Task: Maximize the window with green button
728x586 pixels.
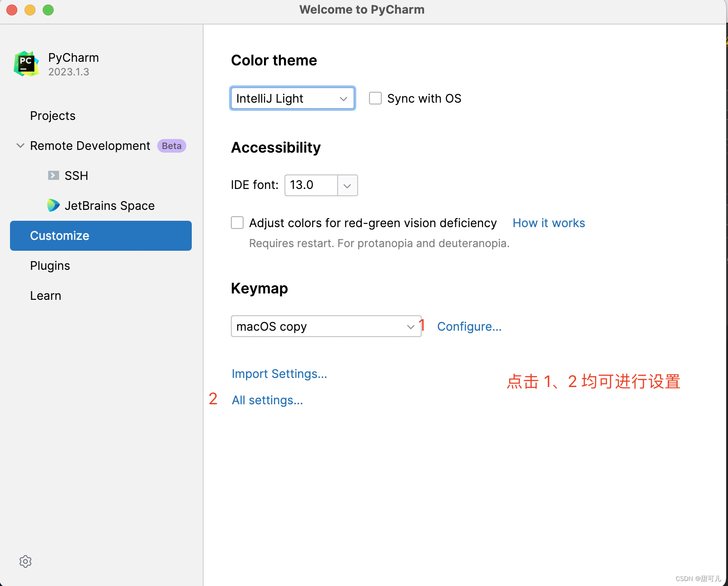Action: [x=48, y=10]
